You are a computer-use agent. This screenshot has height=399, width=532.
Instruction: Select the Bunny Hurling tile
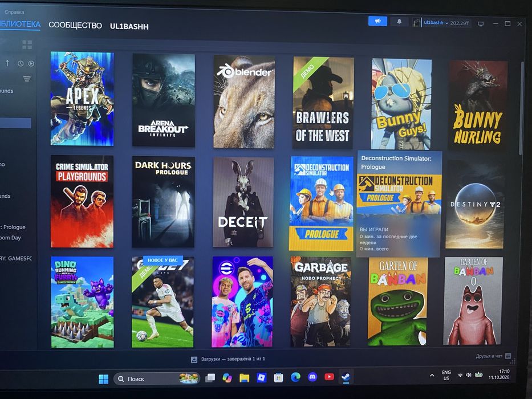(x=478, y=105)
